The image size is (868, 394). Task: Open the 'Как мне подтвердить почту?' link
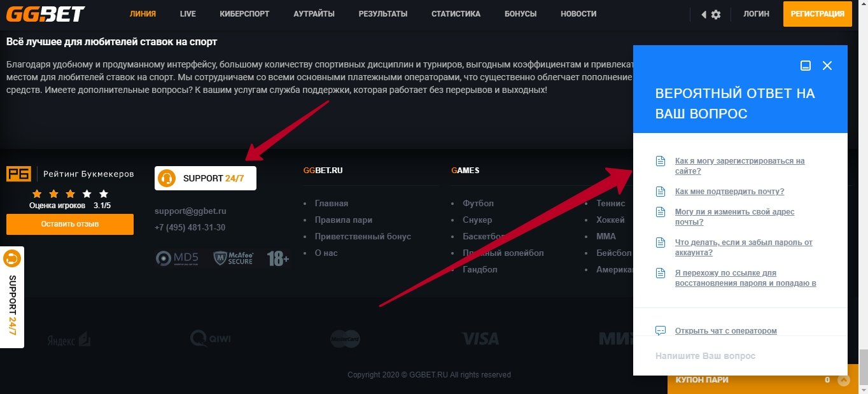(729, 192)
